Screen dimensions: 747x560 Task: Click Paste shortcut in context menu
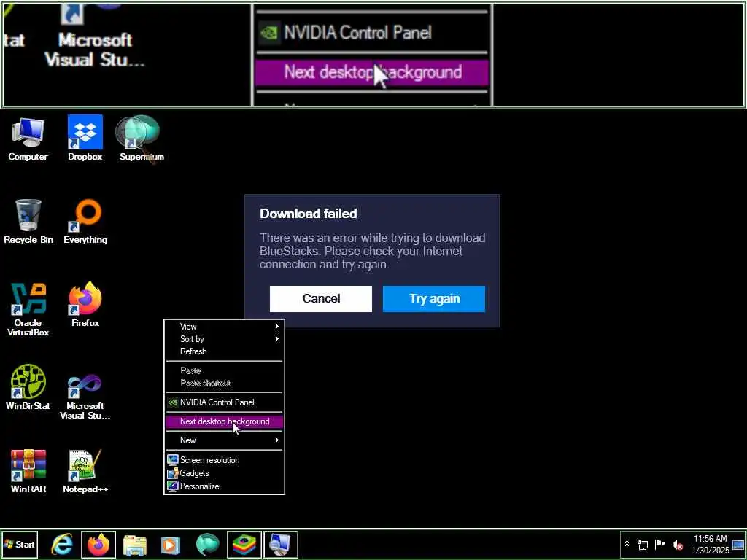(x=224, y=384)
